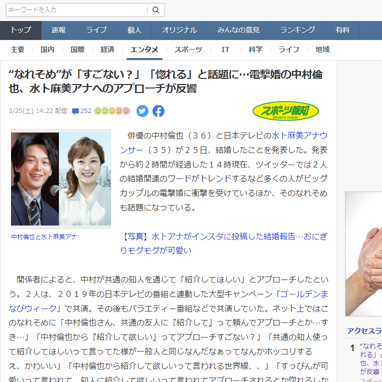Switch to the 速報 navigation tab
382x382 pixels.
pyautogui.click(x=59, y=30)
